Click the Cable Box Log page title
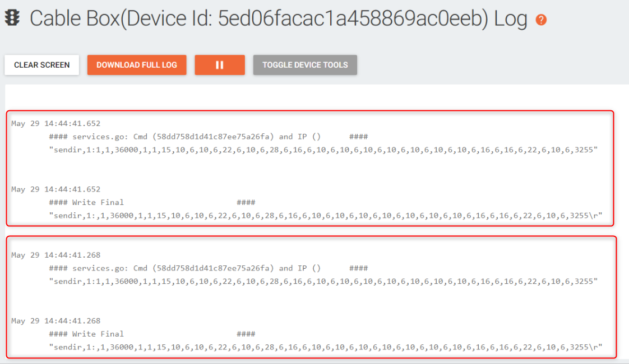The height and width of the screenshot is (364, 629). point(278,19)
